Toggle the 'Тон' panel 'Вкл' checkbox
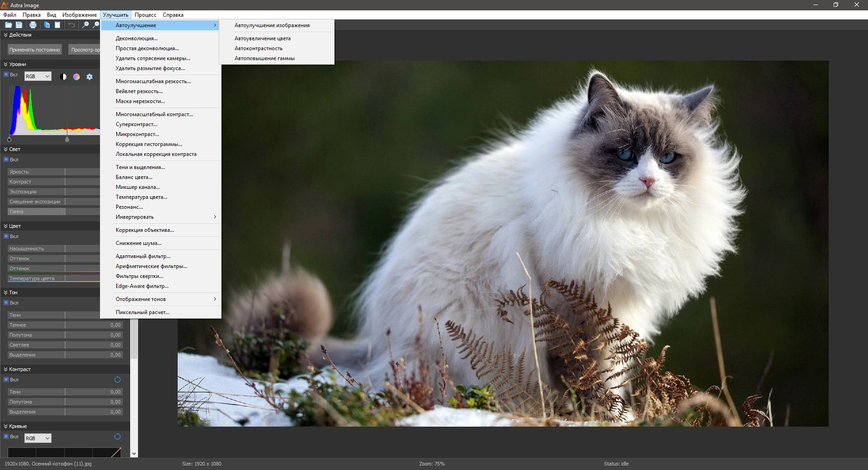Viewport: 868px width, 470px height. pos(6,303)
